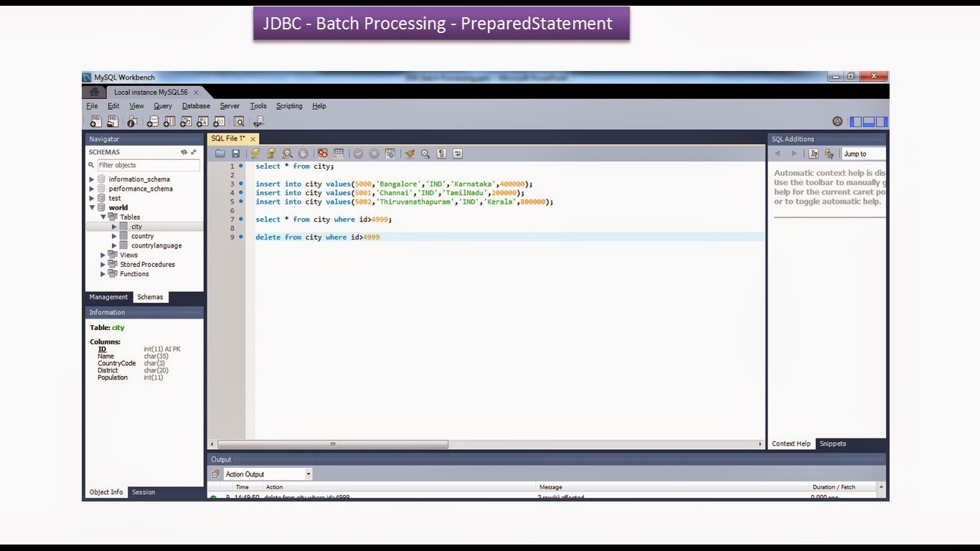The image size is (980, 551).
Task: Open the find panel magnifier icon
Action: pyautogui.click(x=425, y=154)
